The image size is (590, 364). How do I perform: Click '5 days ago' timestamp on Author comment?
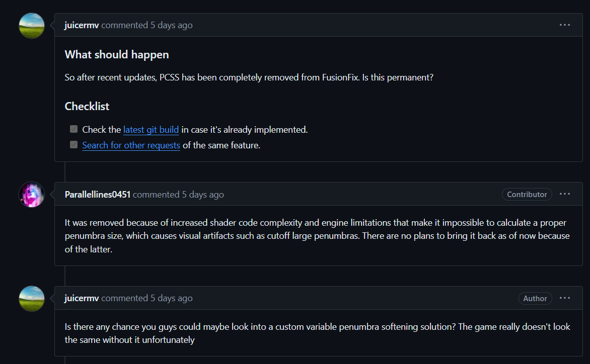(x=171, y=298)
